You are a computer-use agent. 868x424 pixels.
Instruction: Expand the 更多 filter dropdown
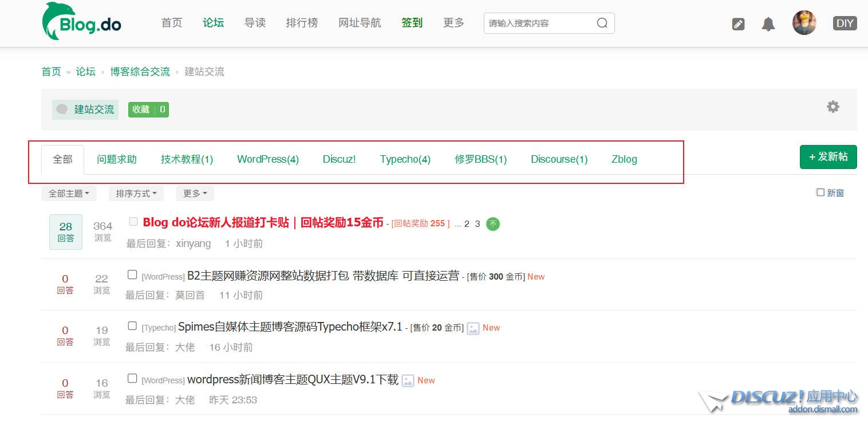[x=195, y=194]
